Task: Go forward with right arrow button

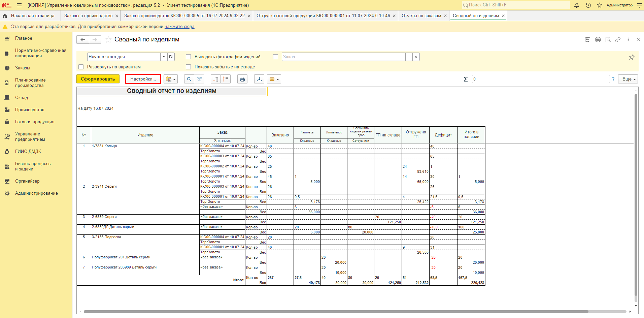Action: (x=95, y=40)
